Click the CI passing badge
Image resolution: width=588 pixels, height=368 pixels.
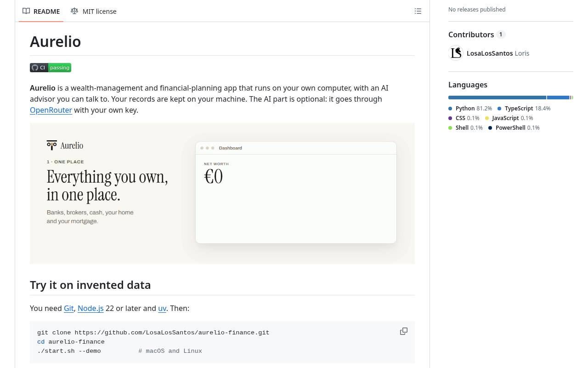(x=51, y=68)
